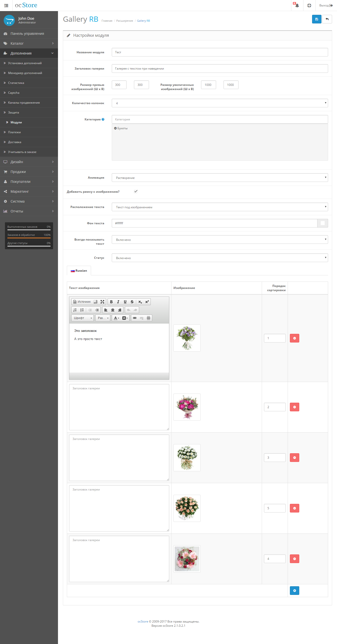Click the purple bouquet image thumbnail

[x=187, y=338]
